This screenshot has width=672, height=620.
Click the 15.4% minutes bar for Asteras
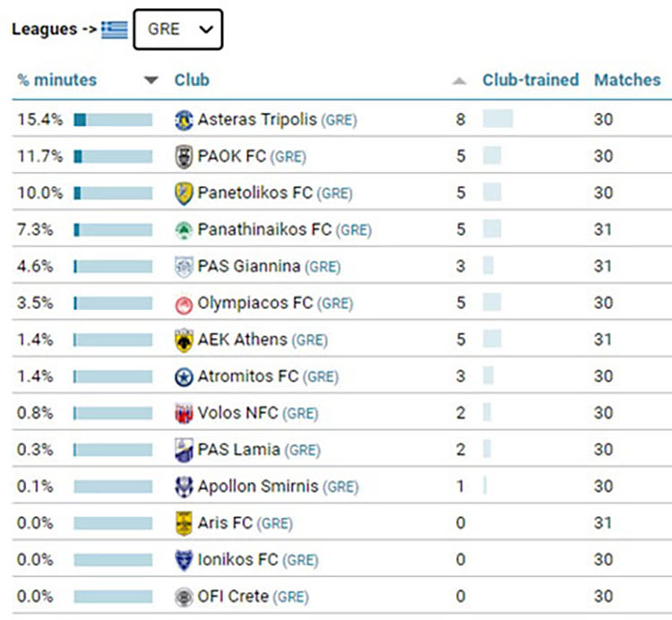tap(113, 119)
